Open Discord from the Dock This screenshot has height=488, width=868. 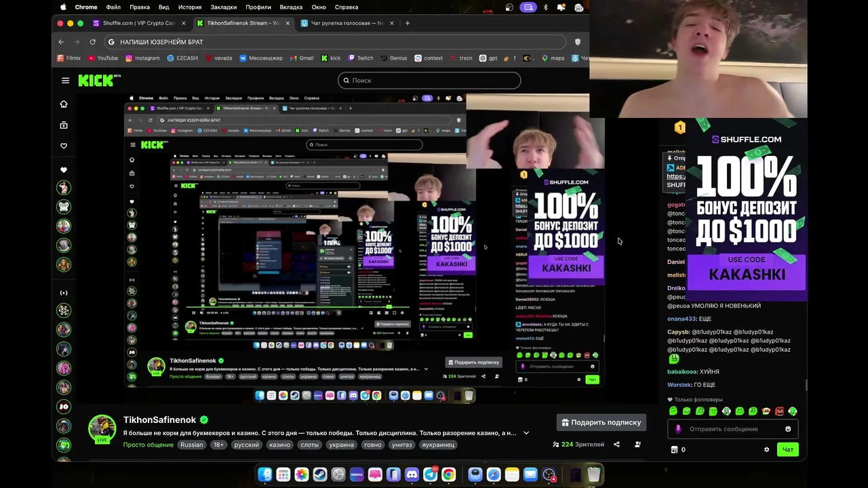click(412, 475)
